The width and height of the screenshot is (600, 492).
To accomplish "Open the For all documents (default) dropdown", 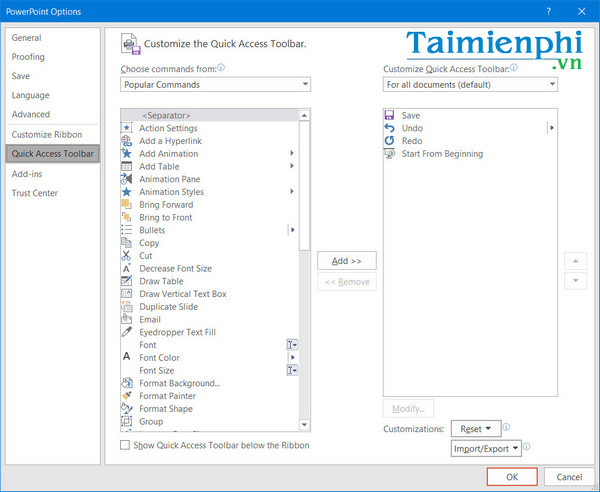I will [470, 84].
